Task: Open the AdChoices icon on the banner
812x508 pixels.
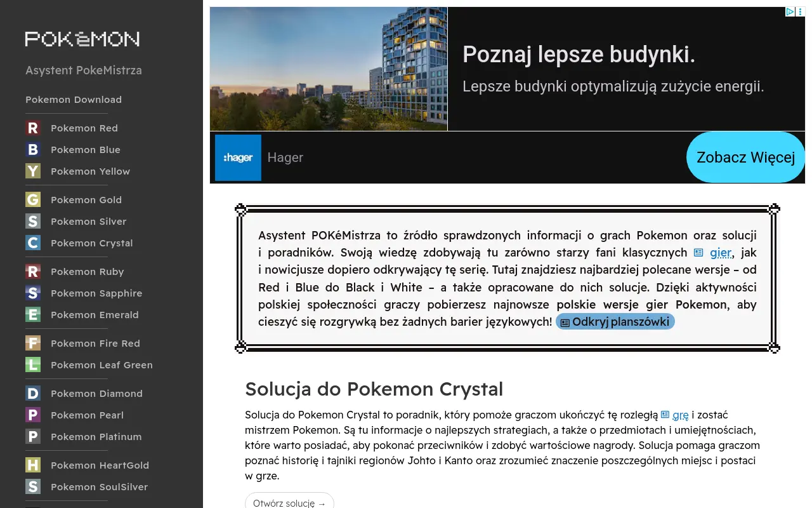Action: tap(790, 12)
